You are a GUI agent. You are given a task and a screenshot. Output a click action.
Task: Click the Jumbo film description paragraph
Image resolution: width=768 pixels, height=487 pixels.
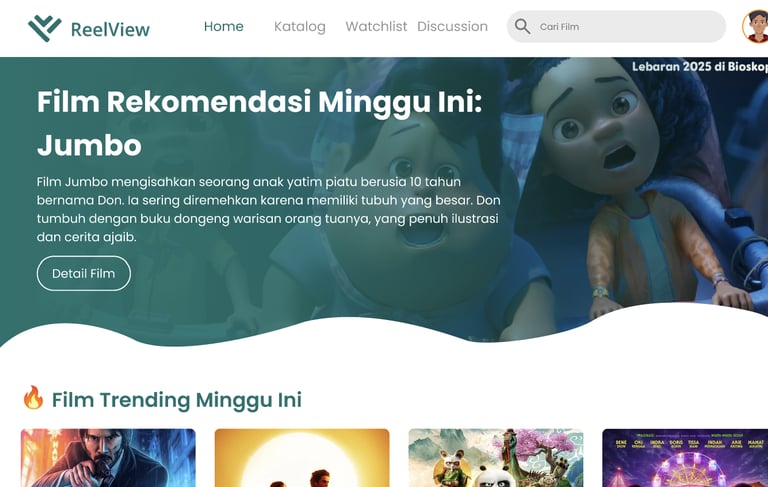click(x=268, y=209)
